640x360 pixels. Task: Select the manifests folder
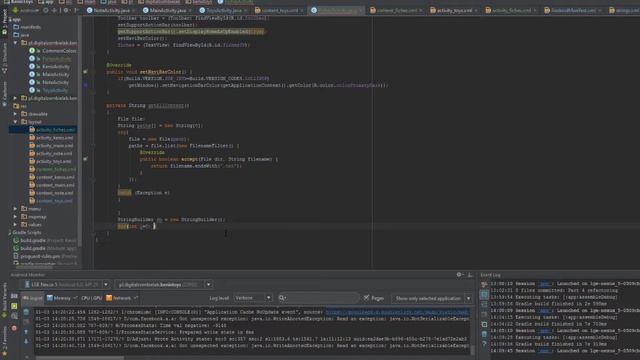tap(30, 27)
